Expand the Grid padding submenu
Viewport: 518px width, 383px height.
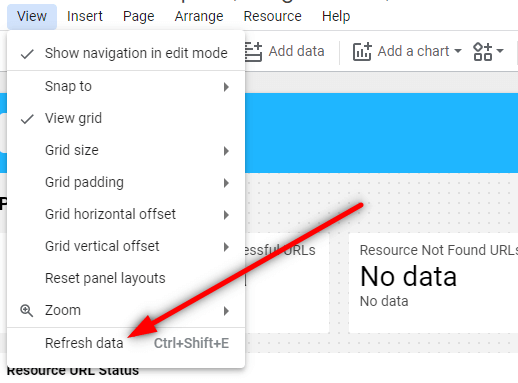tap(126, 182)
